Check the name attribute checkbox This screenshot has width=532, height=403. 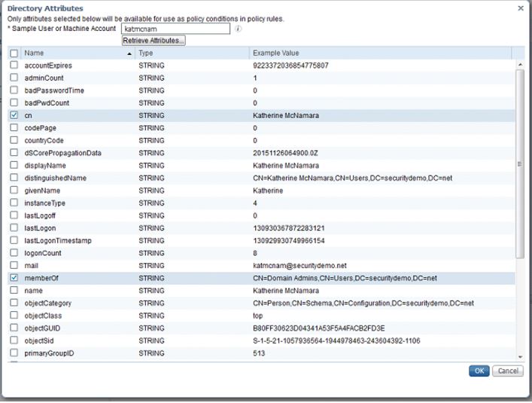[14, 290]
